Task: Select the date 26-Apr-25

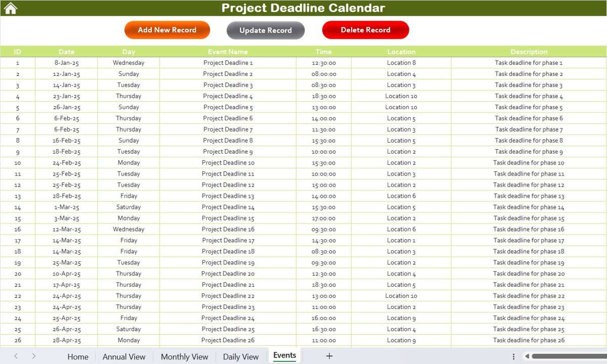Action: tap(66, 329)
